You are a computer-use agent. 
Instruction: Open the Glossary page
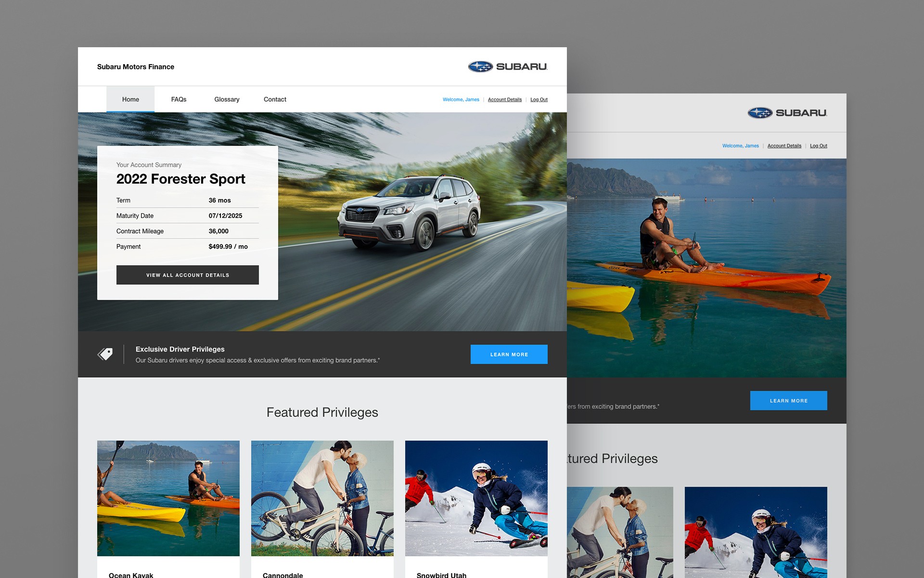[227, 99]
